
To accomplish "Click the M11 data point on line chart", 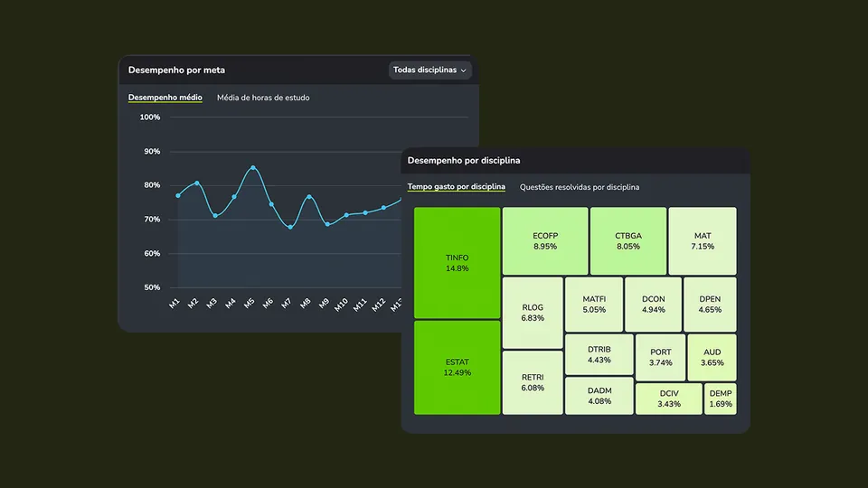I will pyautogui.click(x=365, y=212).
